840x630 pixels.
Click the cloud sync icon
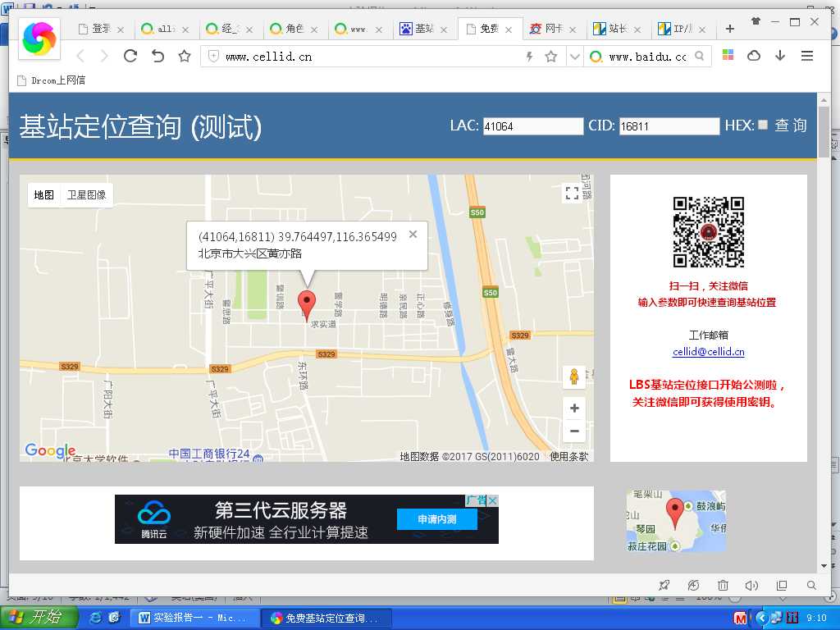click(x=754, y=56)
